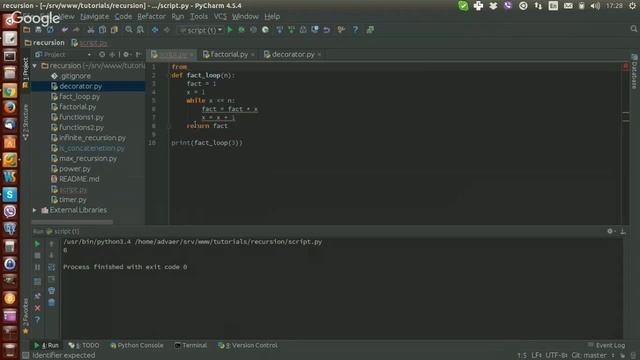Open Find with magnifier toolbar icon

pos(129,30)
